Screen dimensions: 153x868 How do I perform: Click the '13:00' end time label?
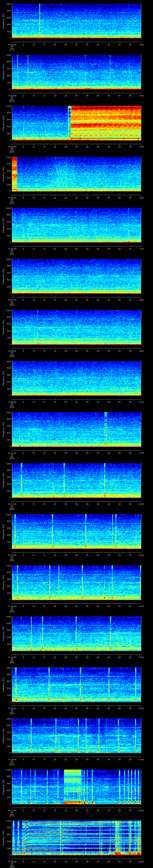(x=141, y=555)
